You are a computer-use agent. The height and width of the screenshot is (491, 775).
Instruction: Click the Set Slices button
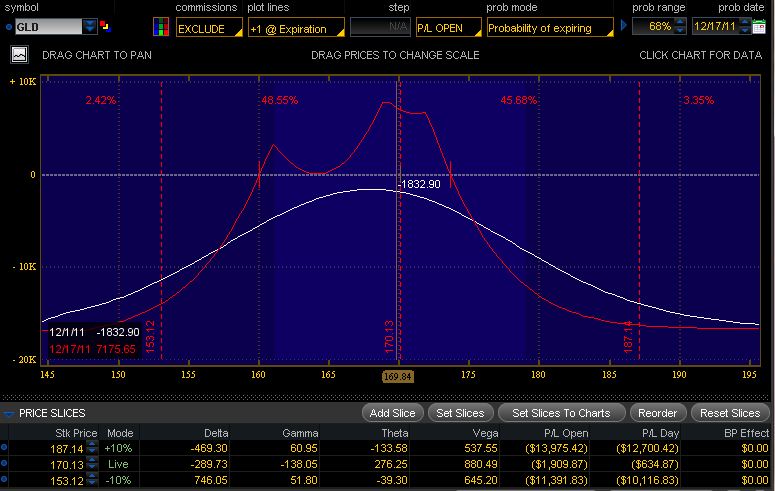pos(460,413)
